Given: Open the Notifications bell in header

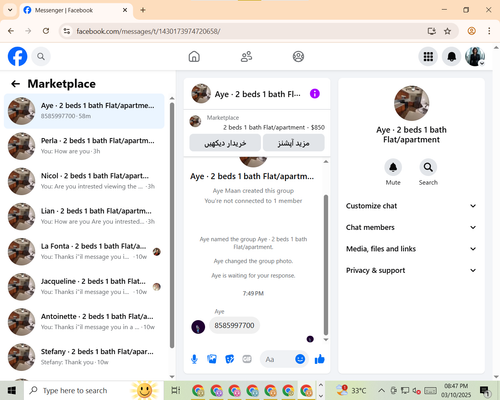Looking at the screenshot, I should tap(451, 57).
